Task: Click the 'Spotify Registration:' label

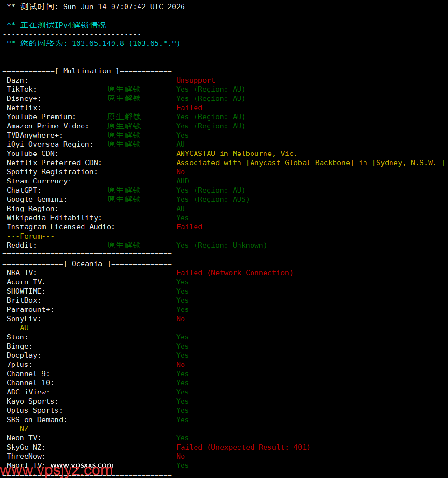Action: pyautogui.click(x=52, y=171)
